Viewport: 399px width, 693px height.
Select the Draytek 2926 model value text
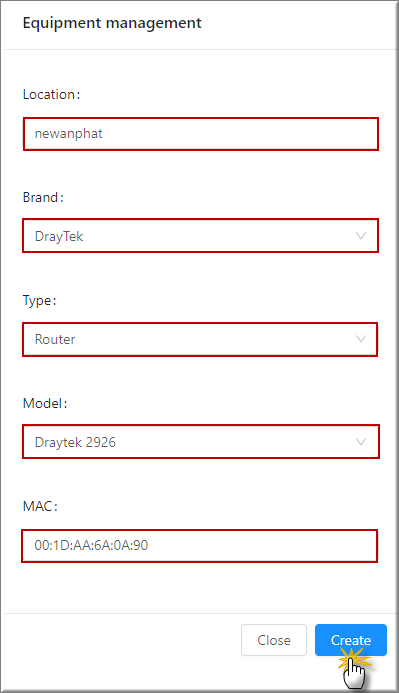75,442
